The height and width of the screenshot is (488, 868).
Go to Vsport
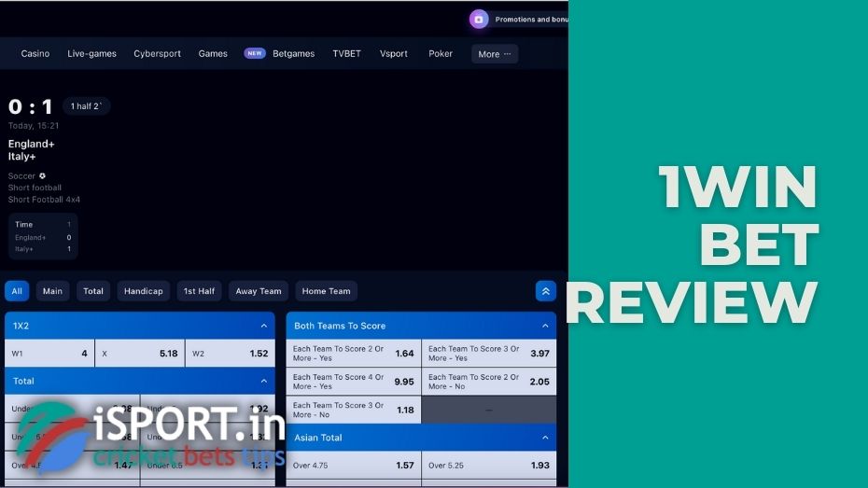point(394,54)
